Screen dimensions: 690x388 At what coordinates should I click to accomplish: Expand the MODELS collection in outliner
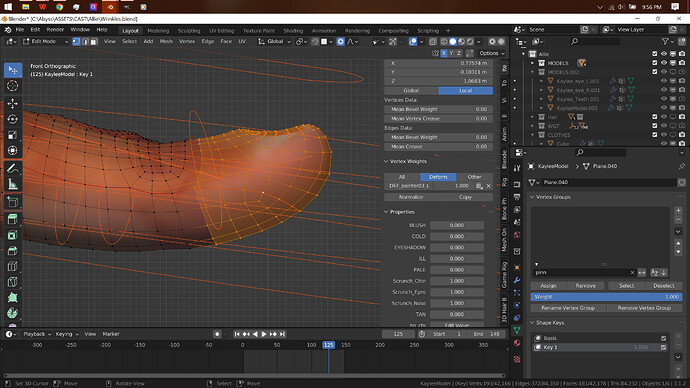pos(532,63)
